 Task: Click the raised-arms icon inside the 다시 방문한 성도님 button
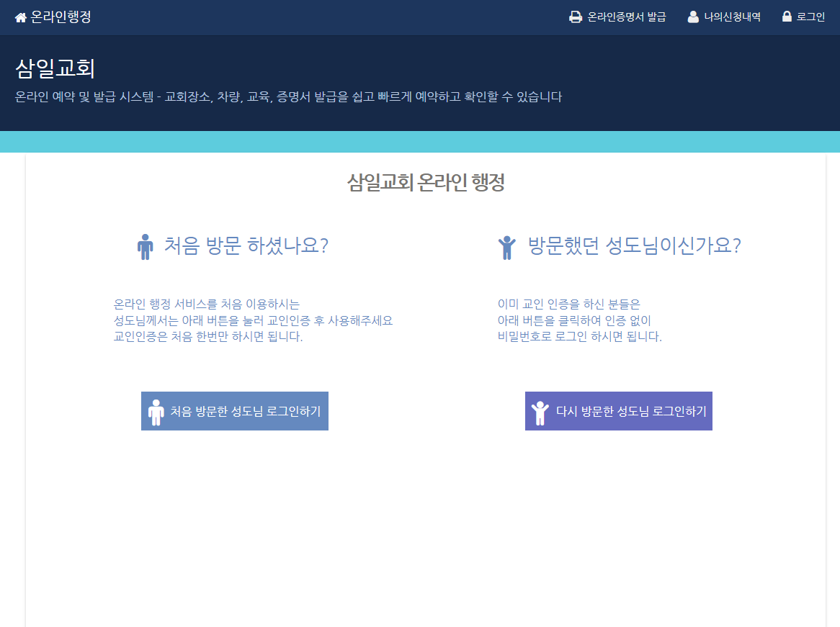540,412
